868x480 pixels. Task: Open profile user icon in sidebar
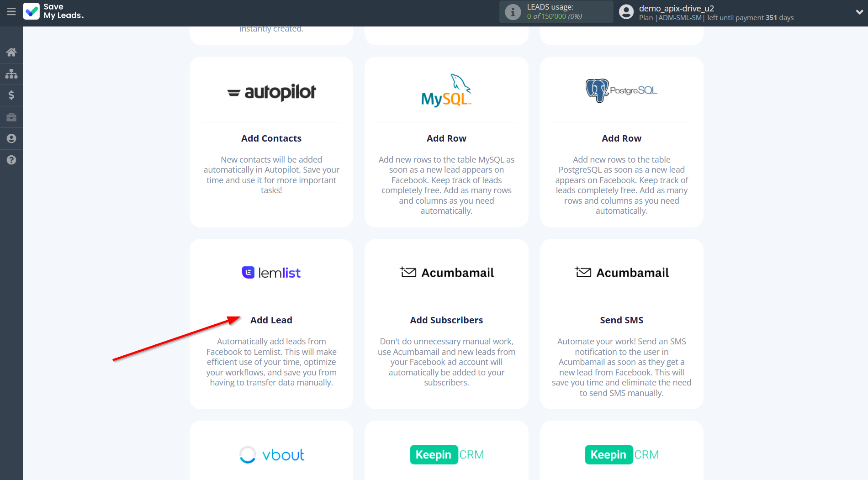(11, 138)
